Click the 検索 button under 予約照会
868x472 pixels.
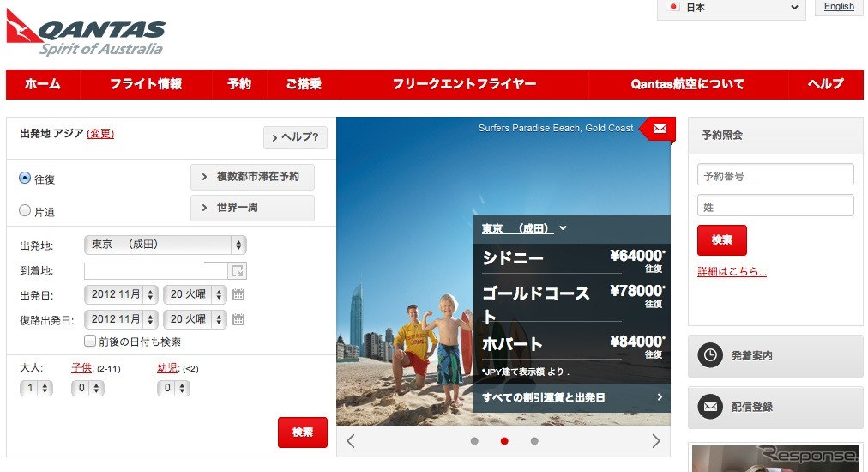[x=722, y=240]
